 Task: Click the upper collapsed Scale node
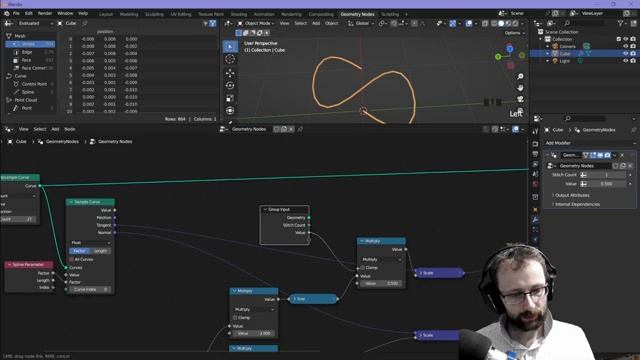coord(439,273)
